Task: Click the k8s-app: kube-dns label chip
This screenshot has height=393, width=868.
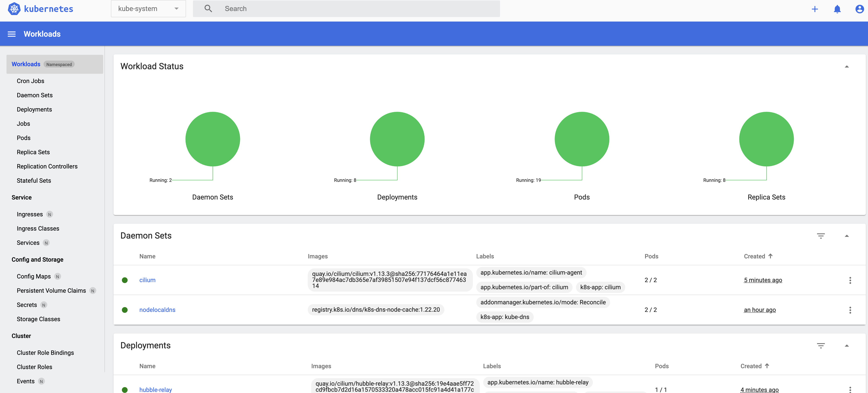Action: click(x=505, y=317)
